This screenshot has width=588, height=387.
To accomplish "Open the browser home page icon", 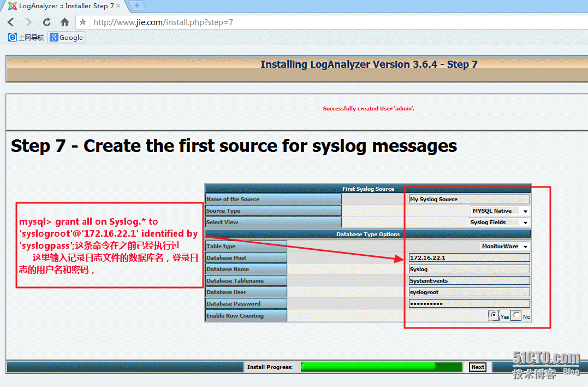I will 64,22.
